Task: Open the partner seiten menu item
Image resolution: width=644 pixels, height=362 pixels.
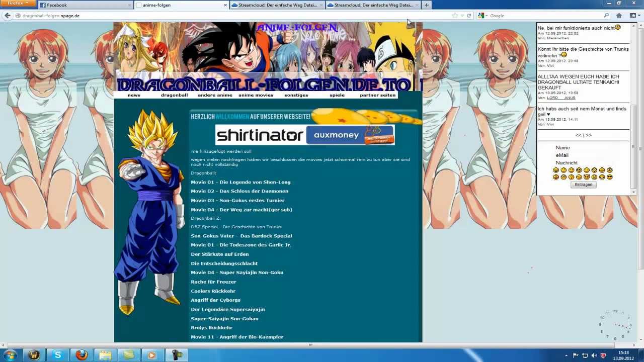Action: click(377, 95)
